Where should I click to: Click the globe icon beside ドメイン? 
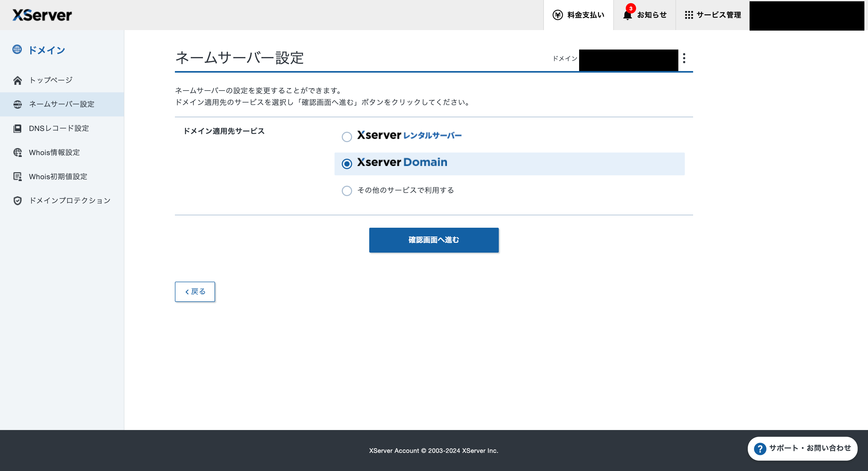pyautogui.click(x=17, y=50)
